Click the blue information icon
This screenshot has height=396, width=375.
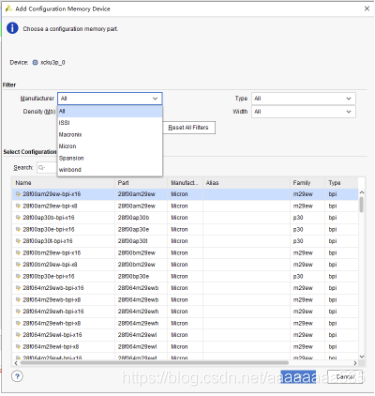tap(12, 28)
